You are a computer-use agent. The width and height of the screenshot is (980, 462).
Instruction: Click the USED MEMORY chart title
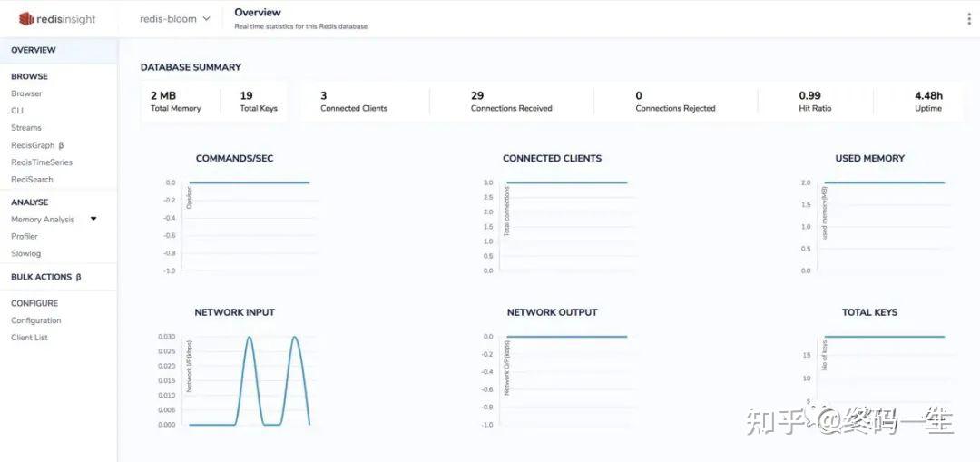[869, 159]
